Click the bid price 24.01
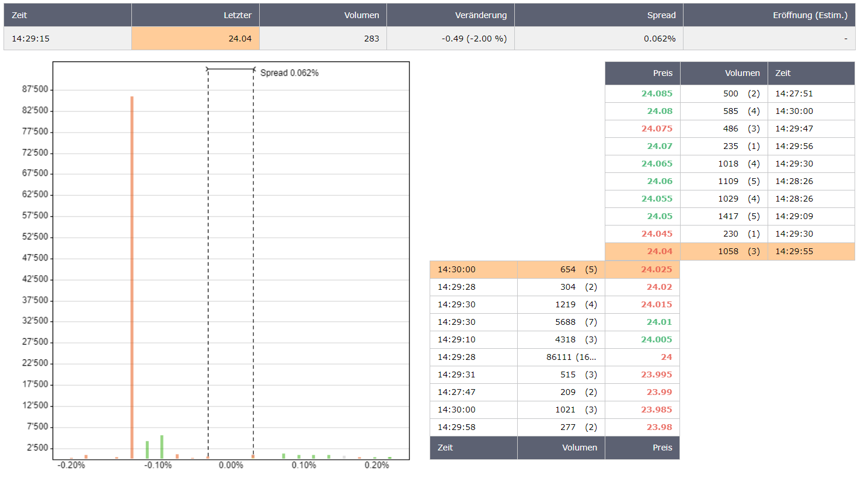The image size is (868, 482). click(659, 322)
